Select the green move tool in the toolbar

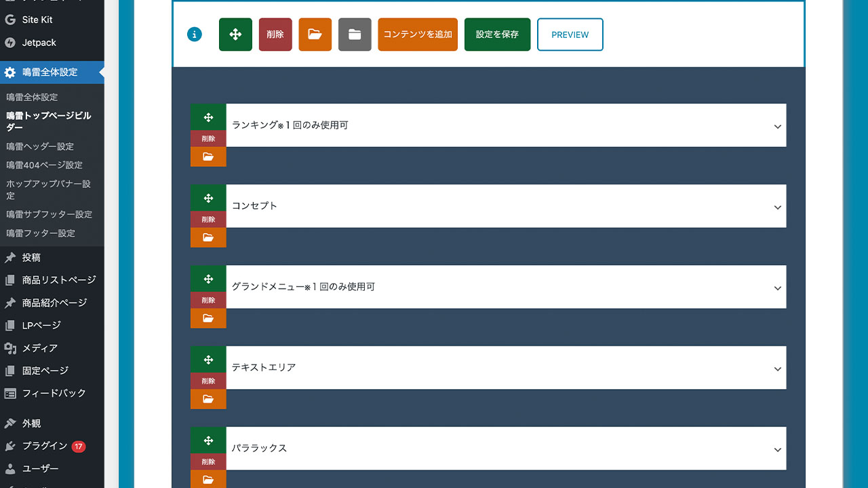(x=235, y=34)
